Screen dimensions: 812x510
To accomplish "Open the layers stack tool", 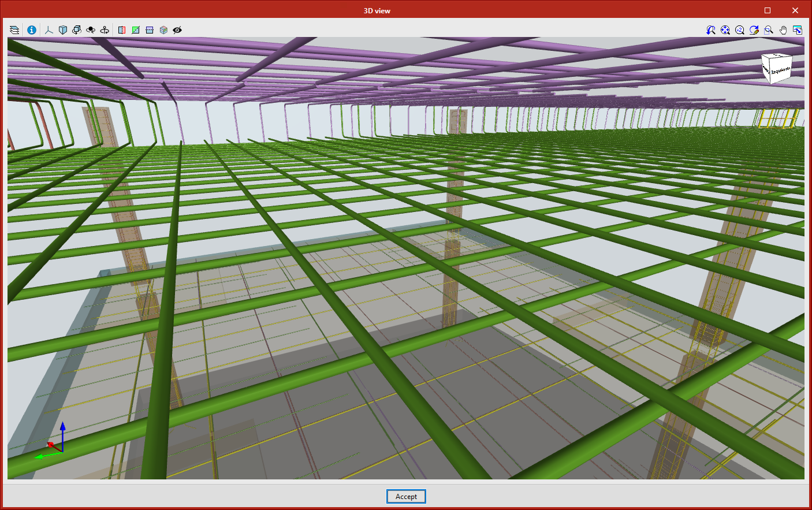I will [x=14, y=30].
